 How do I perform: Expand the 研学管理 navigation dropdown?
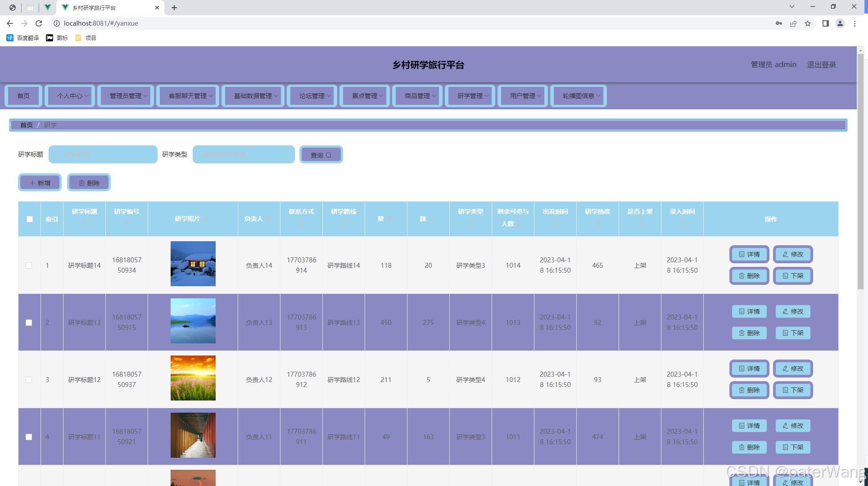pyautogui.click(x=470, y=96)
